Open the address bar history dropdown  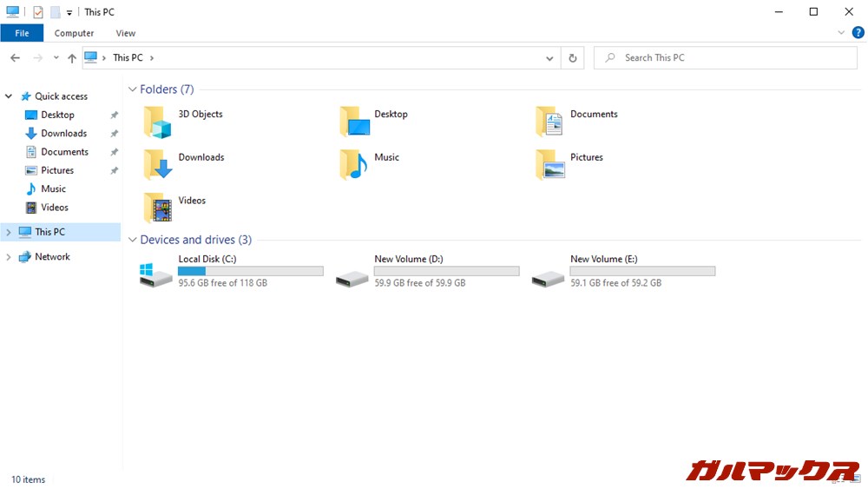(550, 58)
